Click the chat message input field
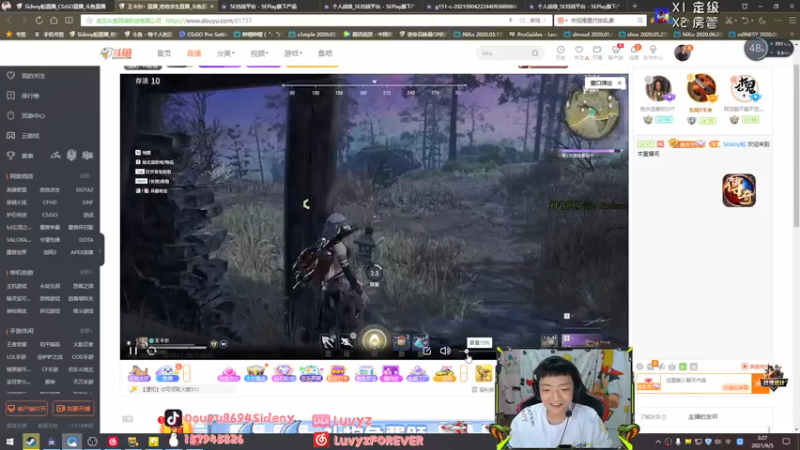 (x=705, y=382)
